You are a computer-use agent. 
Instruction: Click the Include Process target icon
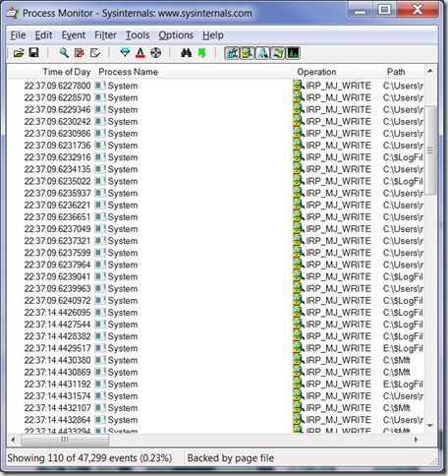coord(155,53)
